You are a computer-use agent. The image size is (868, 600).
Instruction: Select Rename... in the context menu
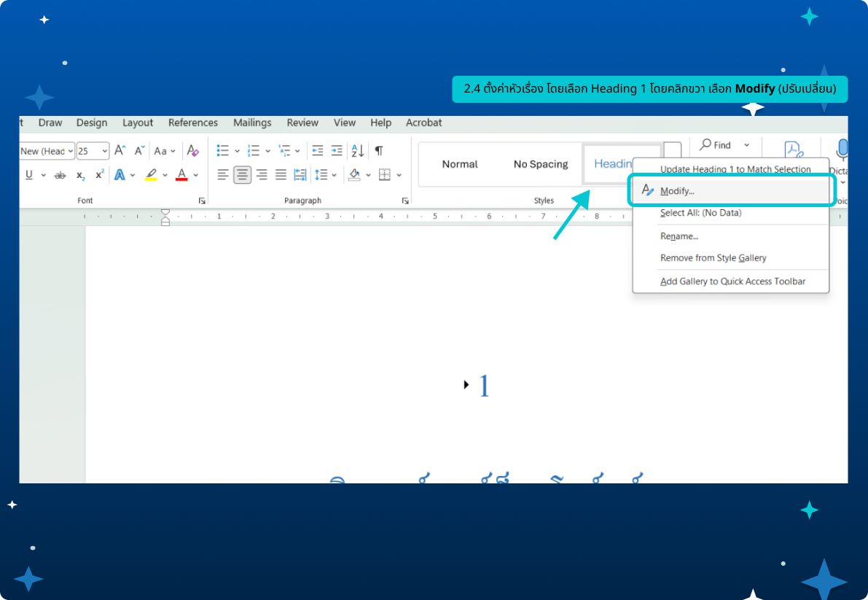(679, 236)
